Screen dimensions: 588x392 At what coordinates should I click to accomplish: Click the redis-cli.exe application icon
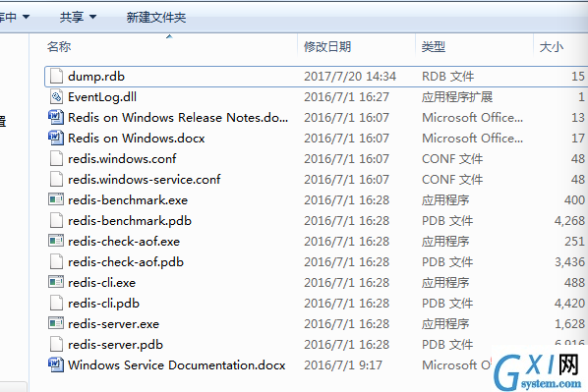56,282
